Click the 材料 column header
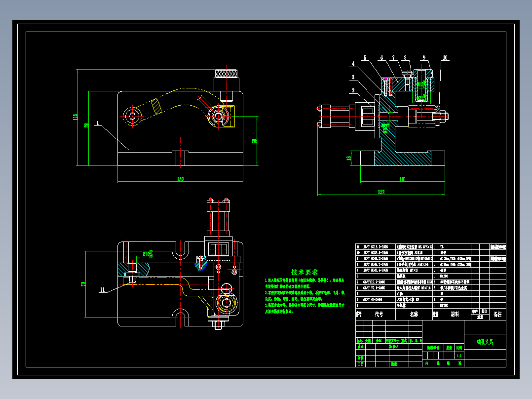532x399 pixels. point(455,315)
